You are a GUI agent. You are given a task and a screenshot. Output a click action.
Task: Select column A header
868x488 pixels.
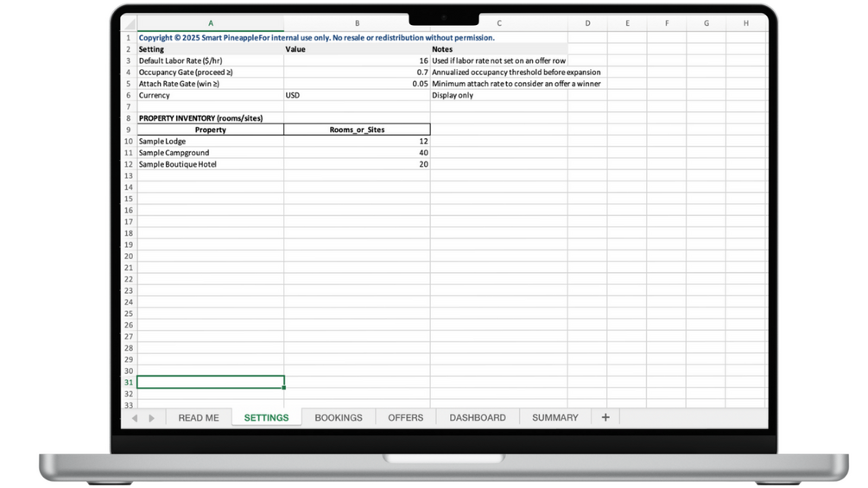pyautogui.click(x=211, y=23)
